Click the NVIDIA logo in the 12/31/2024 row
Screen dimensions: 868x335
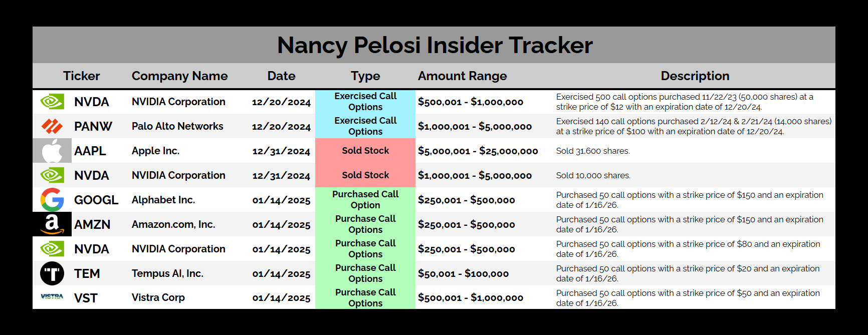click(52, 175)
